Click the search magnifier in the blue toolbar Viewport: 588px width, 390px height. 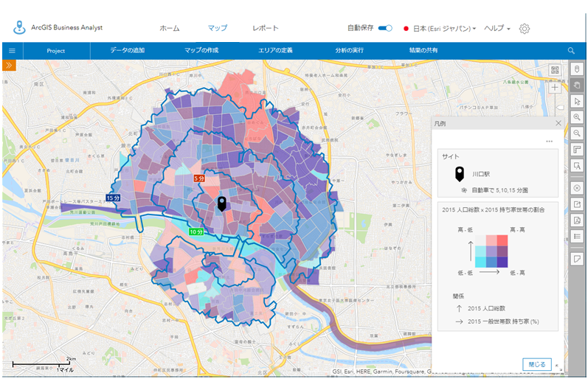[571, 51]
